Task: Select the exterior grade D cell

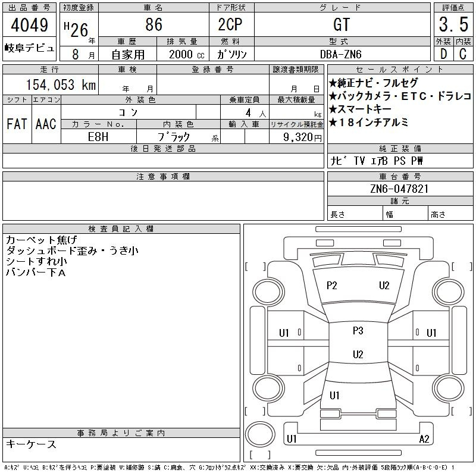Action: (x=443, y=54)
